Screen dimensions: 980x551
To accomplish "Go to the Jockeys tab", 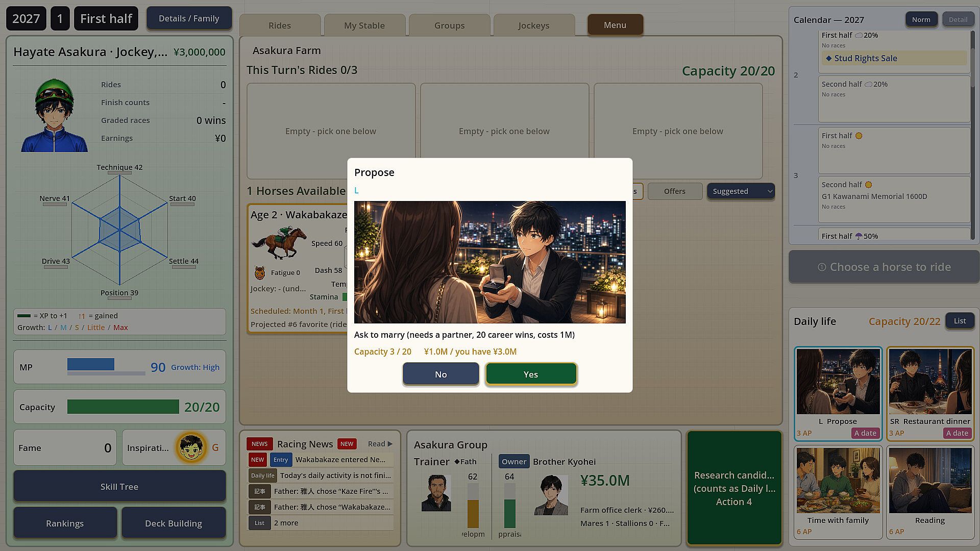I will (x=534, y=26).
